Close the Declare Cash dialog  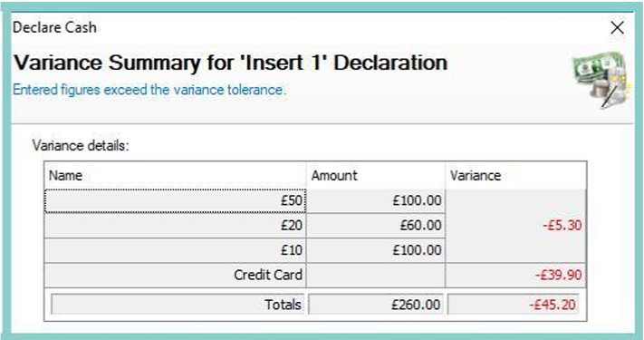(617, 28)
